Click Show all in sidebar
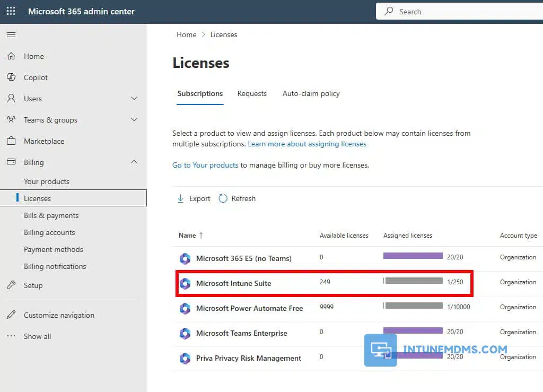The image size is (543, 392). 38,336
